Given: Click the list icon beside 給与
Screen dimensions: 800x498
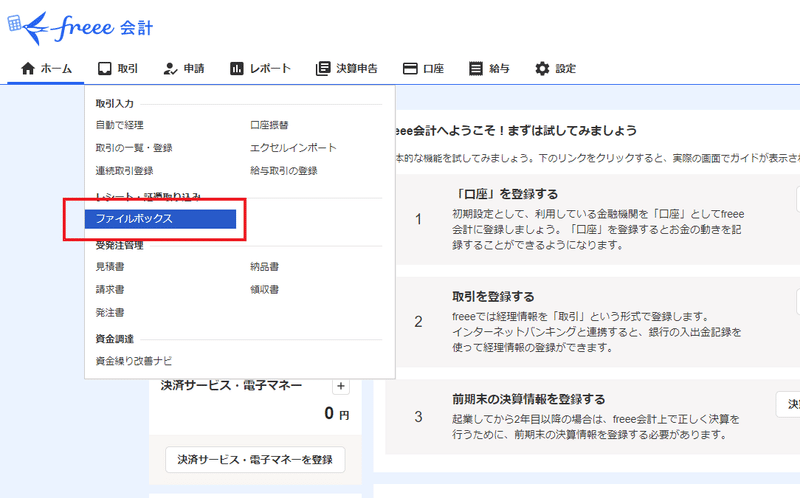Looking at the screenshot, I should click(476, 68).
